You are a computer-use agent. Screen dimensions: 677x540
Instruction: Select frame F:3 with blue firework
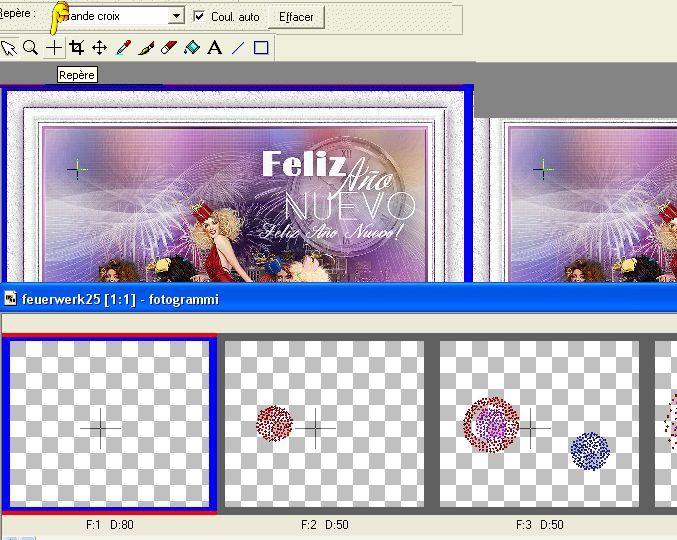pos(539,424)
